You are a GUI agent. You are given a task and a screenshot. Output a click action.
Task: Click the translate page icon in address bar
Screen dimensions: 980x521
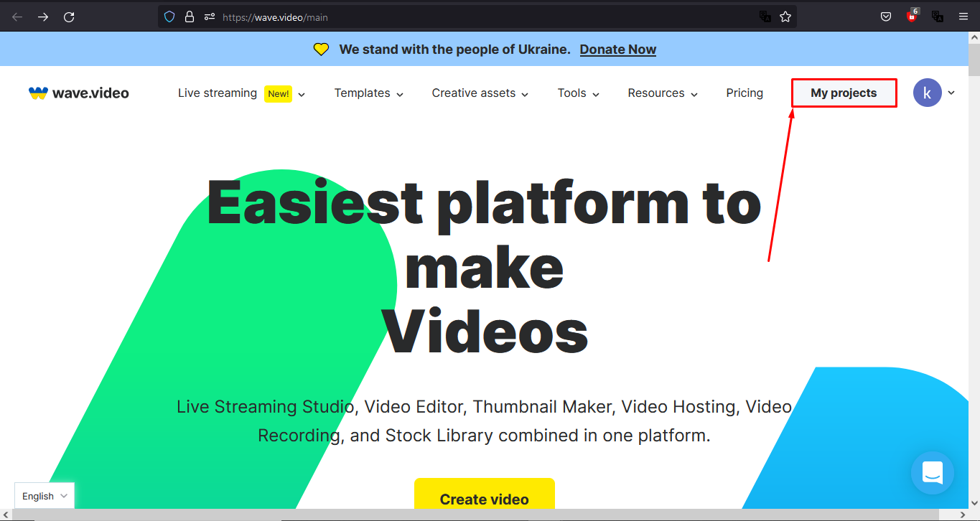coord(765,17)
